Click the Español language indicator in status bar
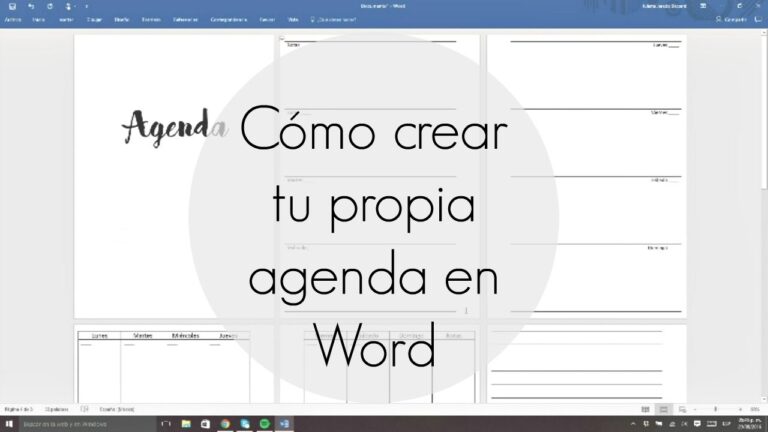Image resolution: width=768 pixels, height=432 pixels. [x=117, y=409]
